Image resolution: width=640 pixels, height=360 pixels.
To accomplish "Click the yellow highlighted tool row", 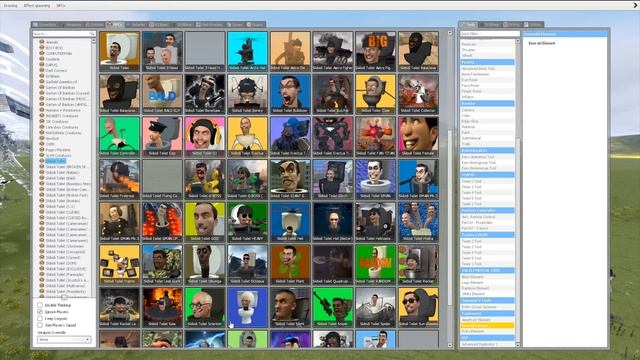I will [487, 326].
